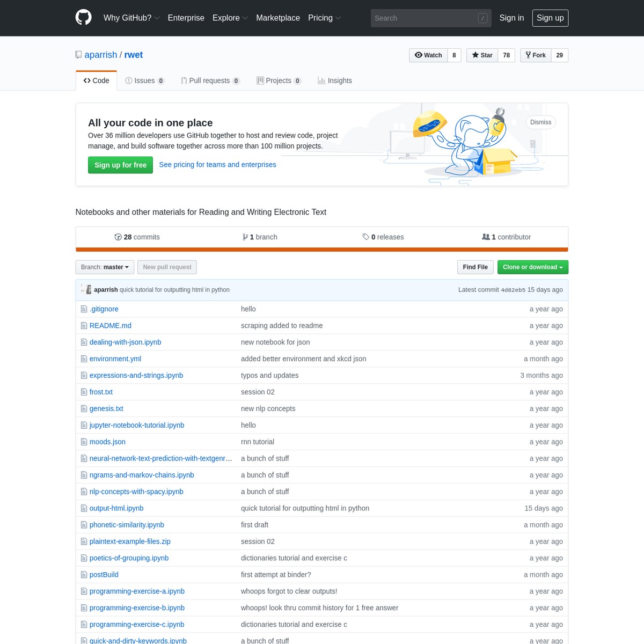Click the repository book icon beside aparrish
The height and width of the screenshot is (644, 644).
(x=79, y=55)
